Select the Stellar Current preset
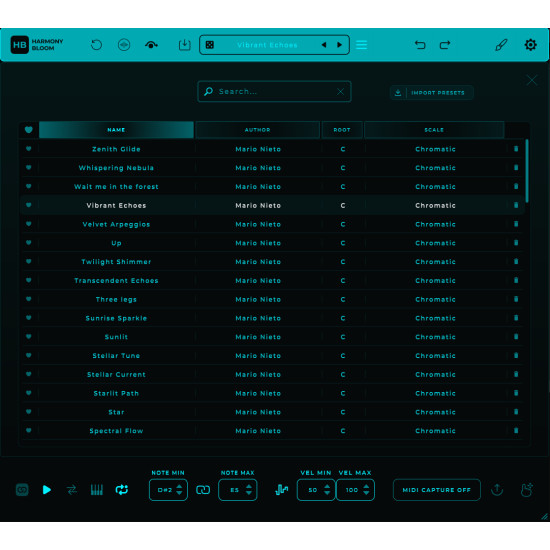The image size is (550, 550). coord(272,374)
